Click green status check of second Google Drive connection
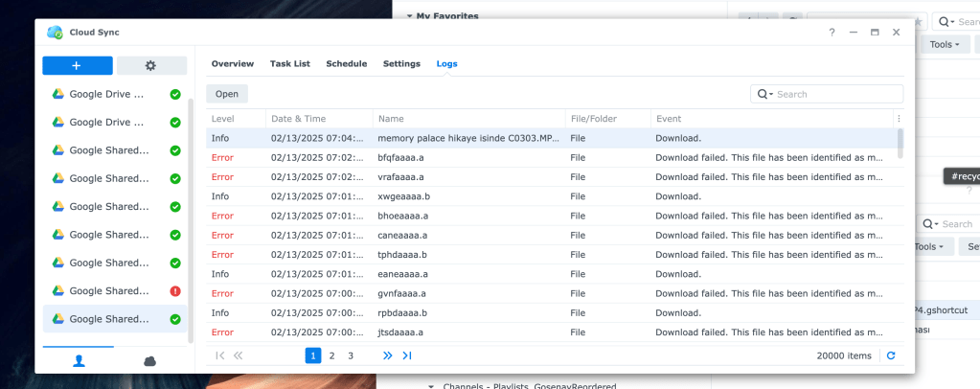Viewport: 980px width, 389px height. tap(175, 123)
